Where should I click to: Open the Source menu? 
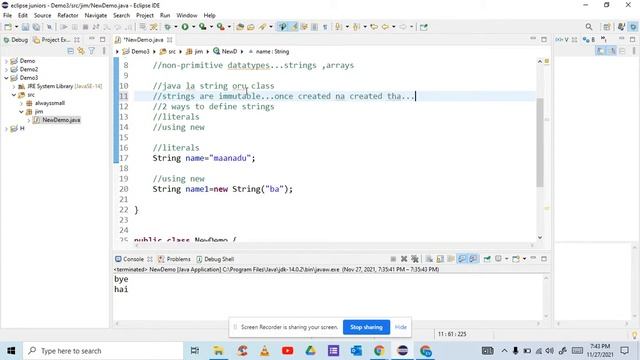[x=42, y=16]
